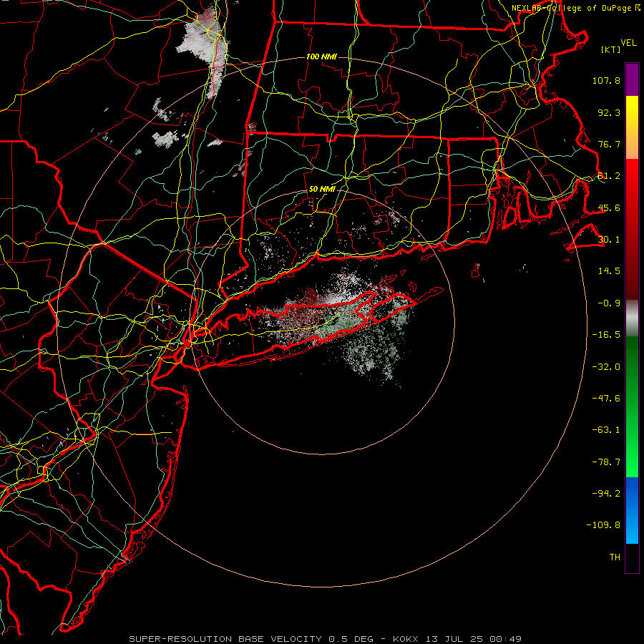Click the VEL legend title

(x=628, y=43)
